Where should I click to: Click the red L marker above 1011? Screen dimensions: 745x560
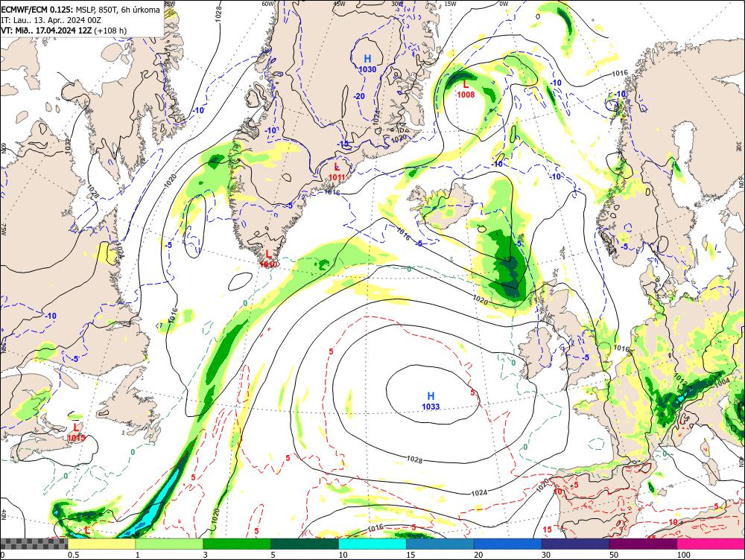pyautogui.click(x=337, y=167)
